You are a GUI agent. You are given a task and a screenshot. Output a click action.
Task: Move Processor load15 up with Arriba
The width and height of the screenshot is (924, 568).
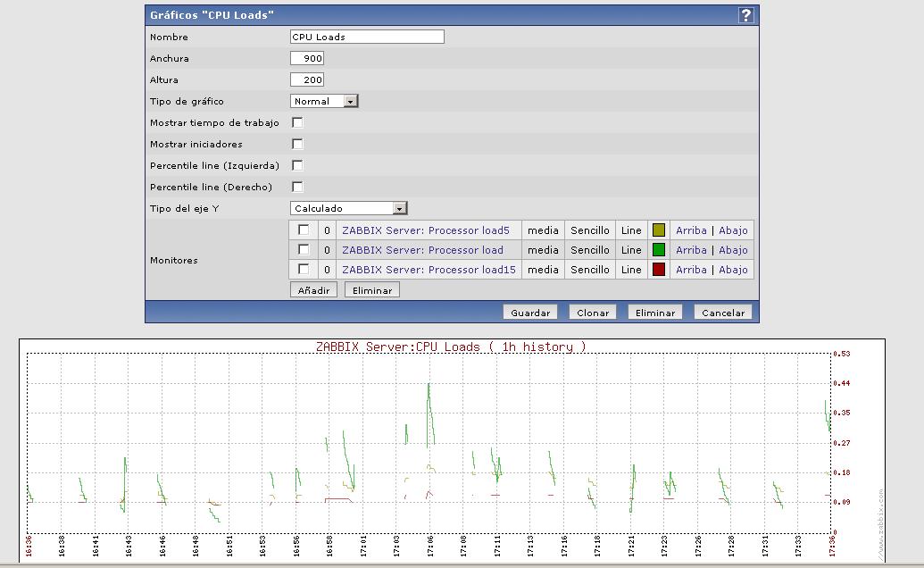coord(691,270)
